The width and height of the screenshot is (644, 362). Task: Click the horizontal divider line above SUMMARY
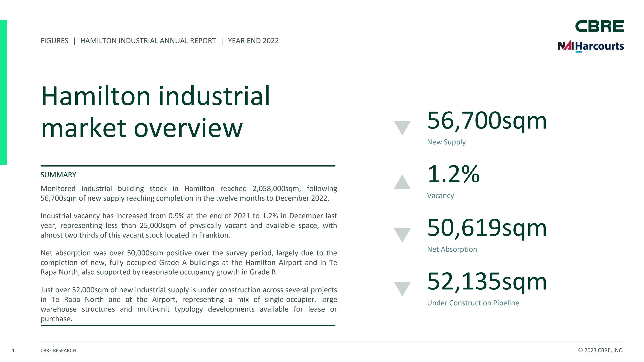[189, 166]
